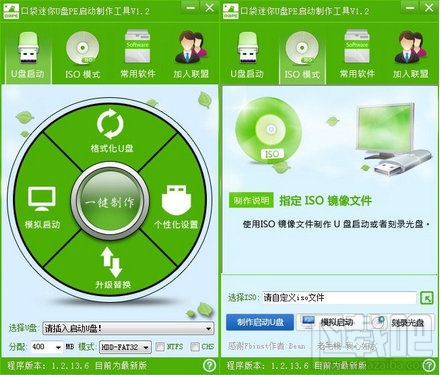Minimize the left window
Screen dimensions: 440x375
(x=191, y=7)
